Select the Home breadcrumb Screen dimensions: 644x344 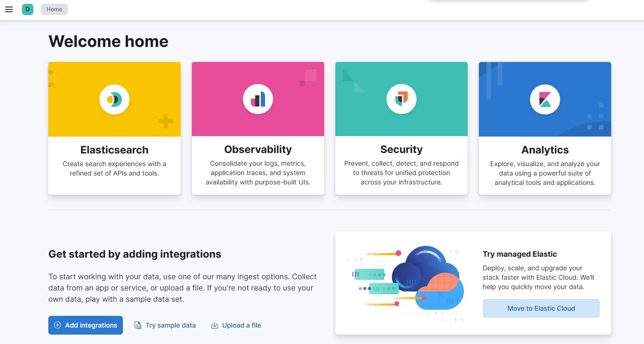(54, 9)
